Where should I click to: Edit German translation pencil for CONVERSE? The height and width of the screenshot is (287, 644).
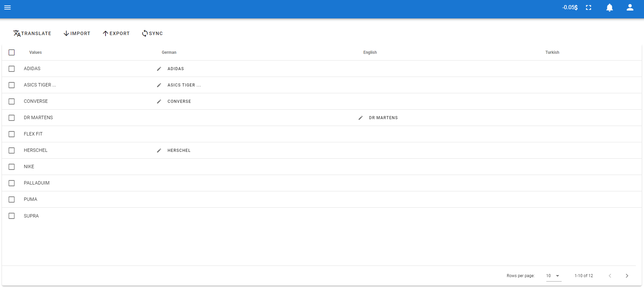(x=159, y=101)
